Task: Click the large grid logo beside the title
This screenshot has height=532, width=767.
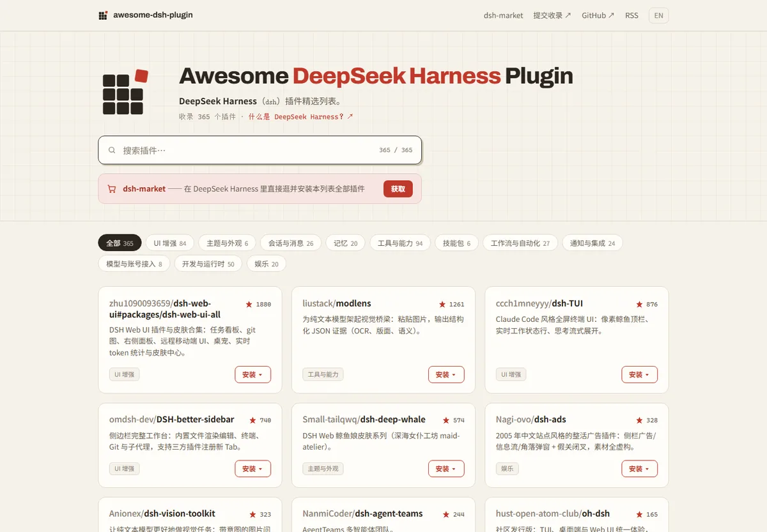Action: tap(126, 92)
